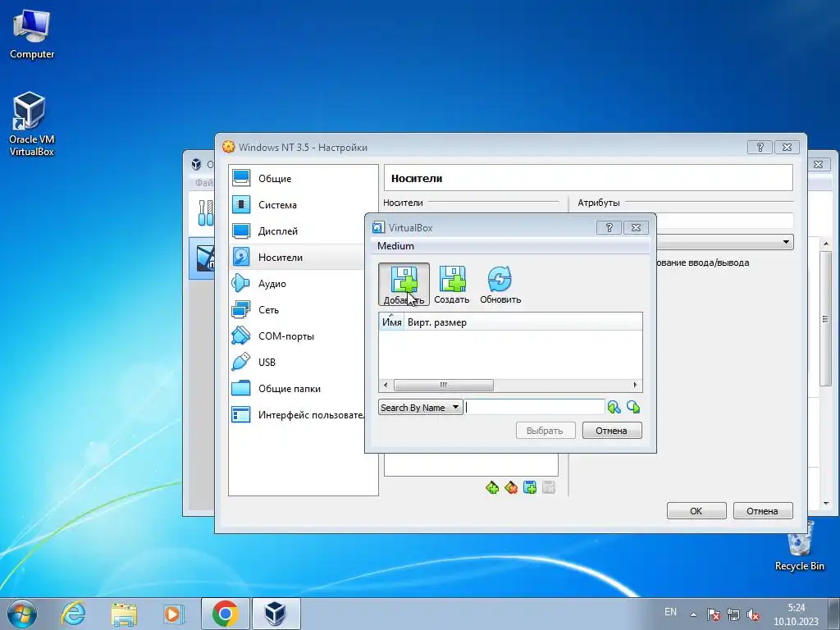This screenshot has height=630, width=840.
Task: Click the network tray icon
Action: (733, 614)
